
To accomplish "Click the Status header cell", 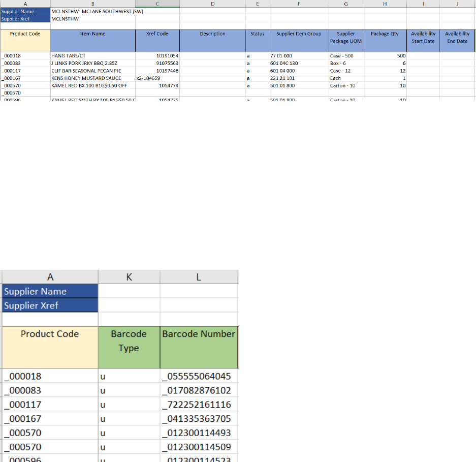I will point(258,41).
